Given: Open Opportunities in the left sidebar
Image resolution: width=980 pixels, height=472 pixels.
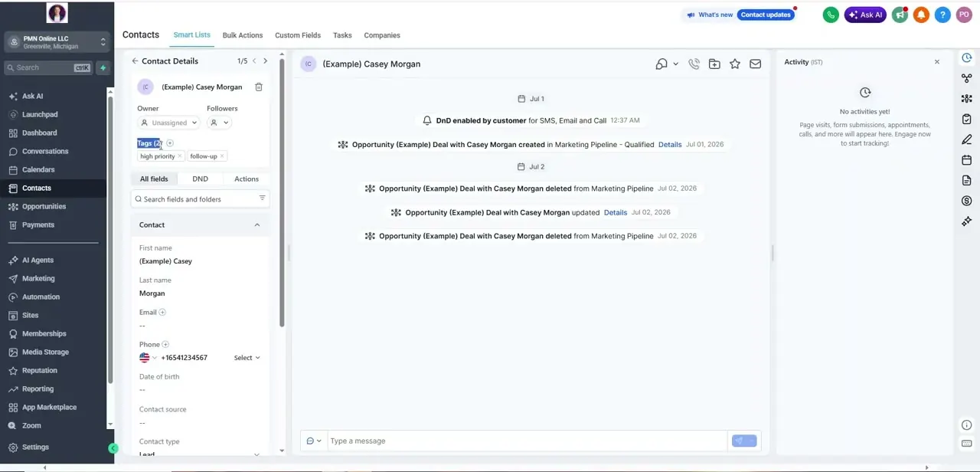Looking at the screenshot, I should [x=44, y=207].
